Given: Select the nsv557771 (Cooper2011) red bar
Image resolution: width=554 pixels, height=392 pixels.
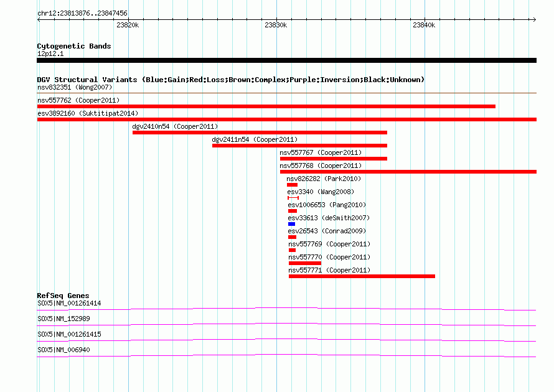Looking at the screenshot, I should pyautogui.click(x=362, y=276).
